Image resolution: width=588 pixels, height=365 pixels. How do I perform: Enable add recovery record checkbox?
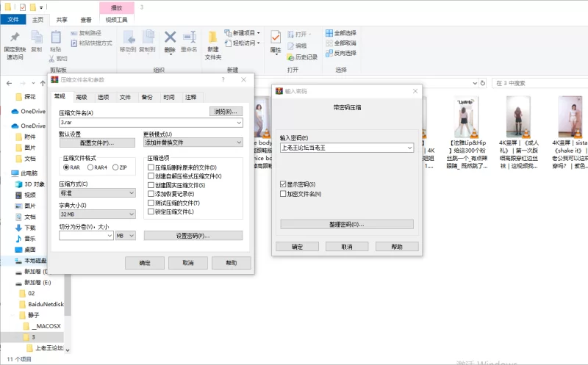pyautogui.click(x=151, y=193)
